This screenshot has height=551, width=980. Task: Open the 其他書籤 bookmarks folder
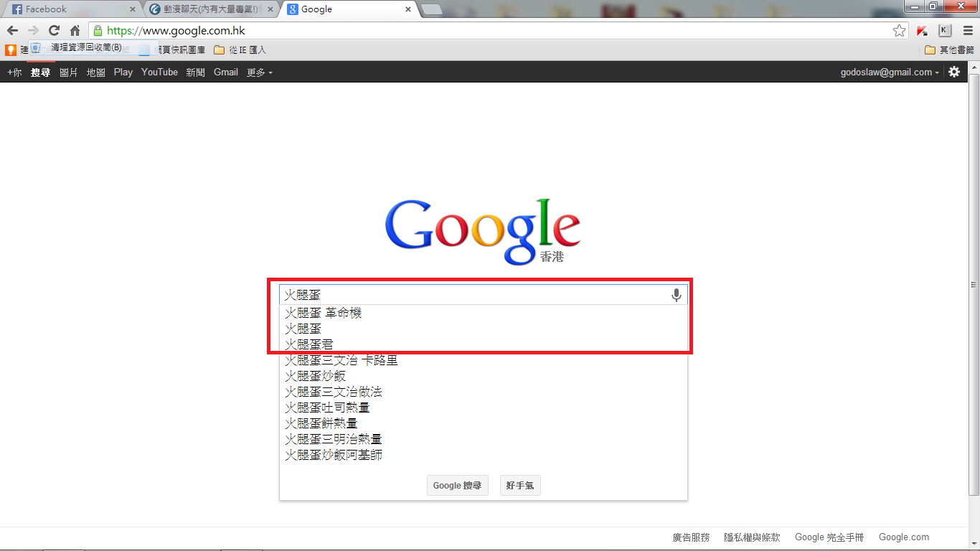[949, 50]
